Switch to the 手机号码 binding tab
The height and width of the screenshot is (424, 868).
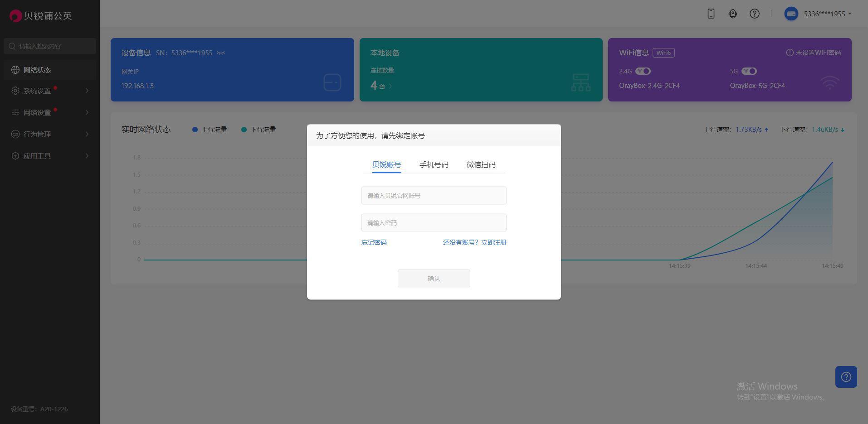coord(434,164)
